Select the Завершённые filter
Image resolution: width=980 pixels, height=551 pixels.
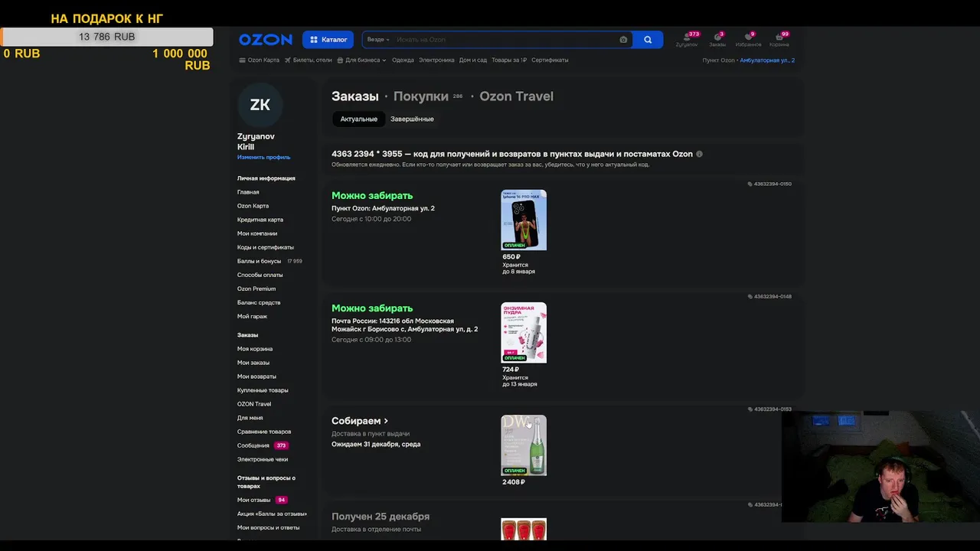coord(412,119)
